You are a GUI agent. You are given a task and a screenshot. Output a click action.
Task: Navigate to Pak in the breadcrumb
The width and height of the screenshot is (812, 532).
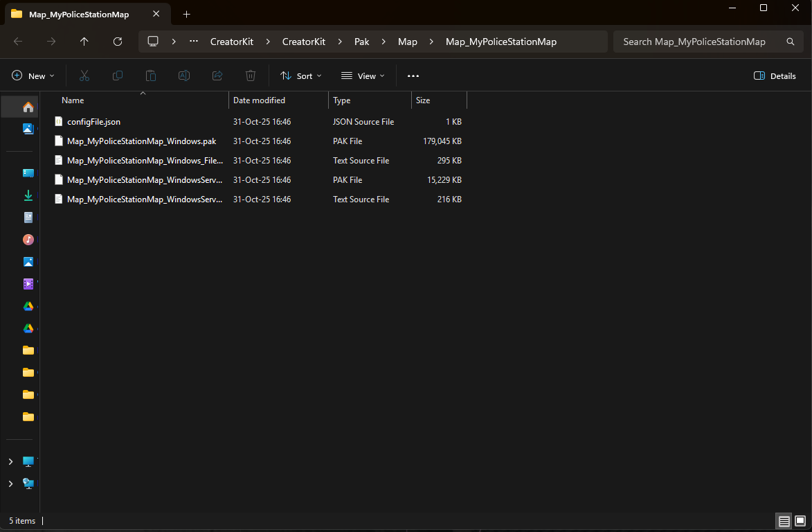click(361, 42)
